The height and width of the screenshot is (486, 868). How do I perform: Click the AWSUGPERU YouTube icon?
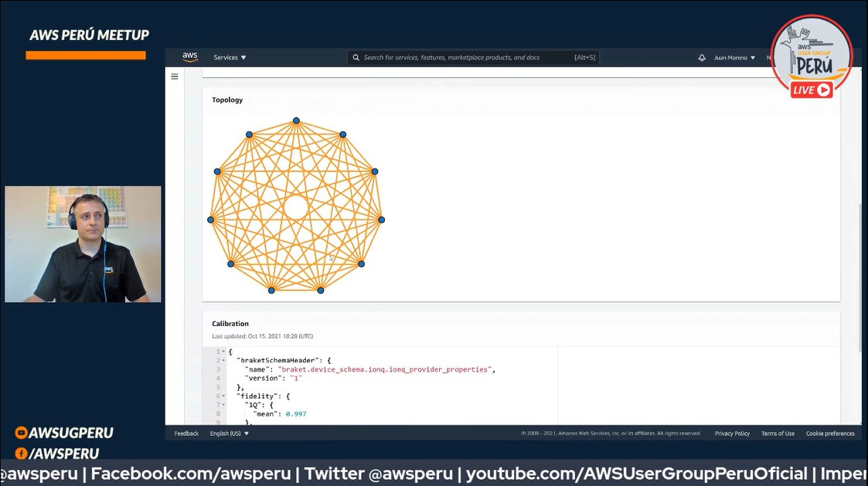[21, 433]
